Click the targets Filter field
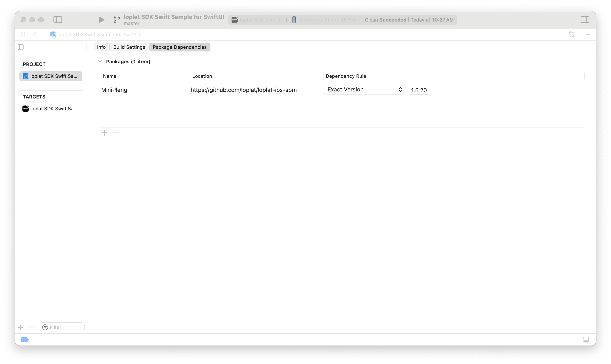Viewport: 611px width, 364px height. click(x=65, y=327)
